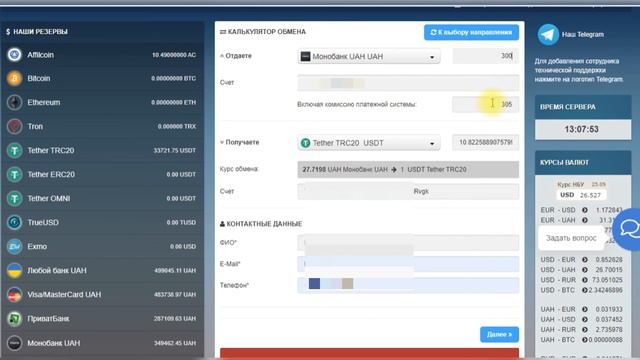Click the USD - RUR rate arrow icon

tap(584, 280)
